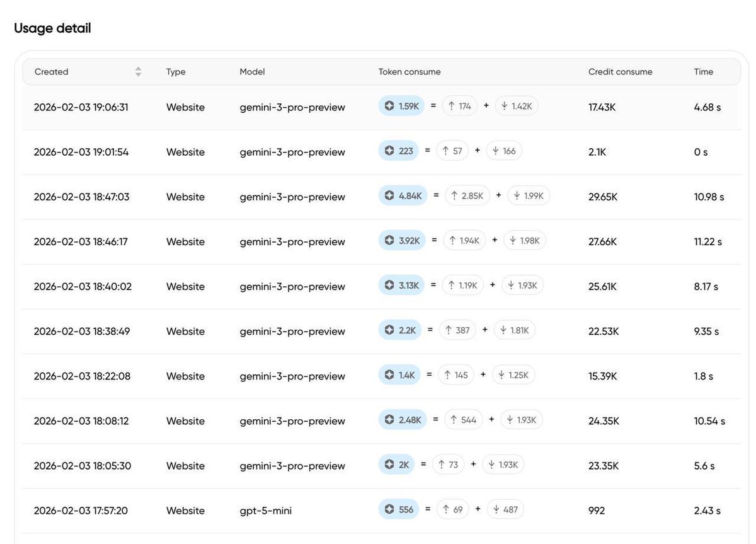
Task: Select timestamp 2026-02-03 18:40:02
Action: pos(83,286)
